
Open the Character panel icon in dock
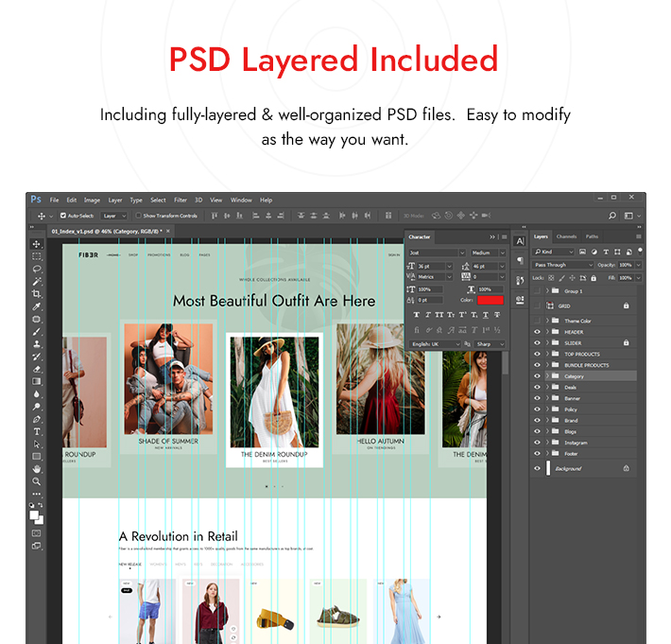[520, 241]
